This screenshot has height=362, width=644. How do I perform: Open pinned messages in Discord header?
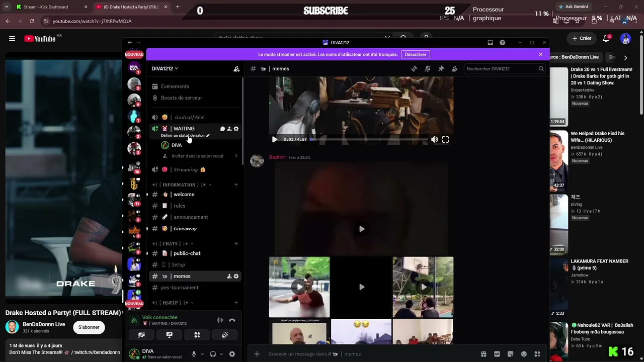pos(441,69)
